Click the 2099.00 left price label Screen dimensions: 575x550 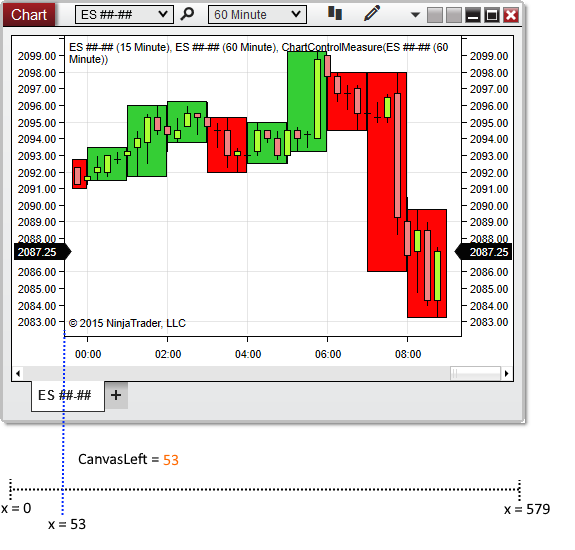click(37, 56)
